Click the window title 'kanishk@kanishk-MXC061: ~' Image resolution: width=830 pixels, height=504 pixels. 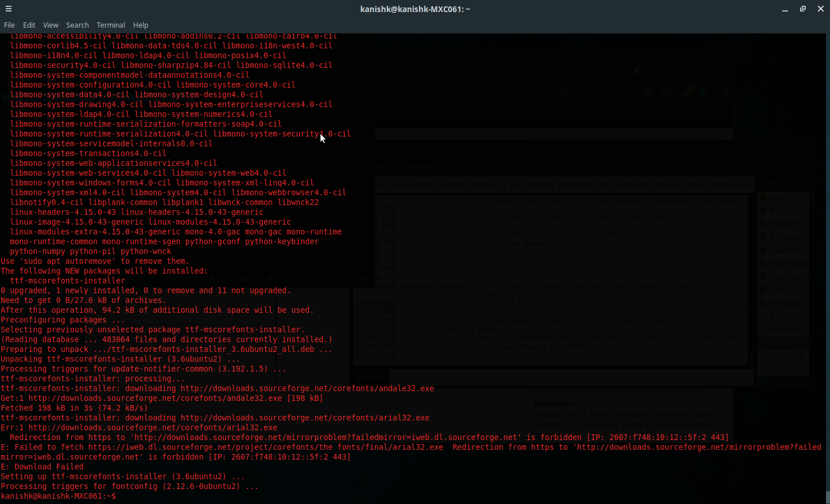415,9
